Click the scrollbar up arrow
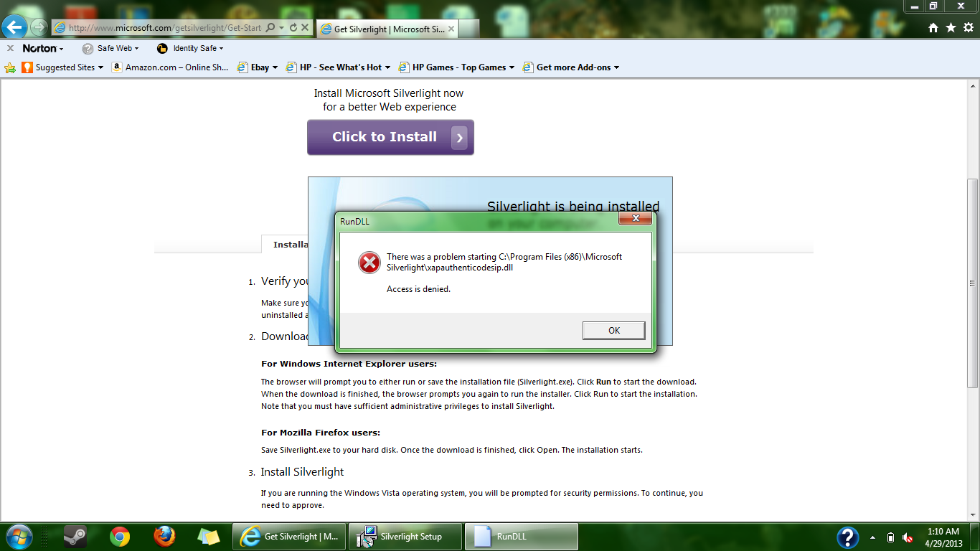Image resolution: width=980 pixels, height=551 pixels. pyautogui.click(x=973, y=85)
